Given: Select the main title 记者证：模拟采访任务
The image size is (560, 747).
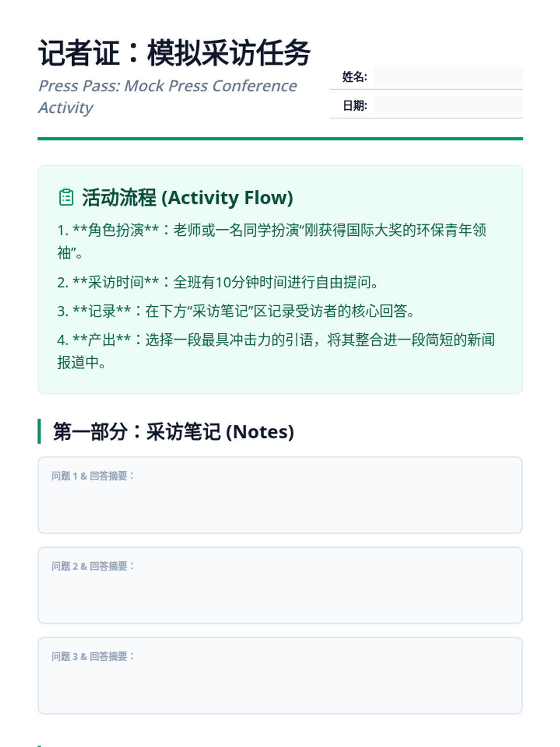Looking at the screenshot, I should [175, 53].
